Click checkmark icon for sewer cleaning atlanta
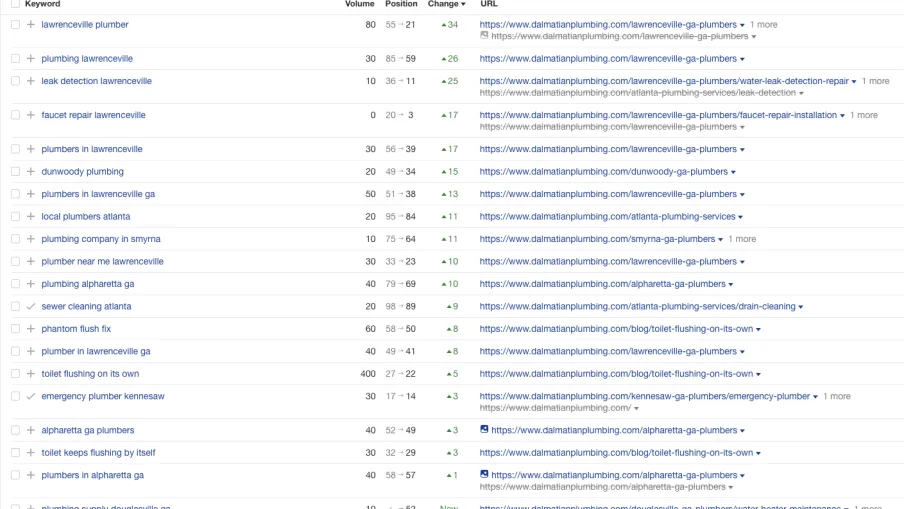The width and height of the screenshot is (904, 509). (31, 307)
